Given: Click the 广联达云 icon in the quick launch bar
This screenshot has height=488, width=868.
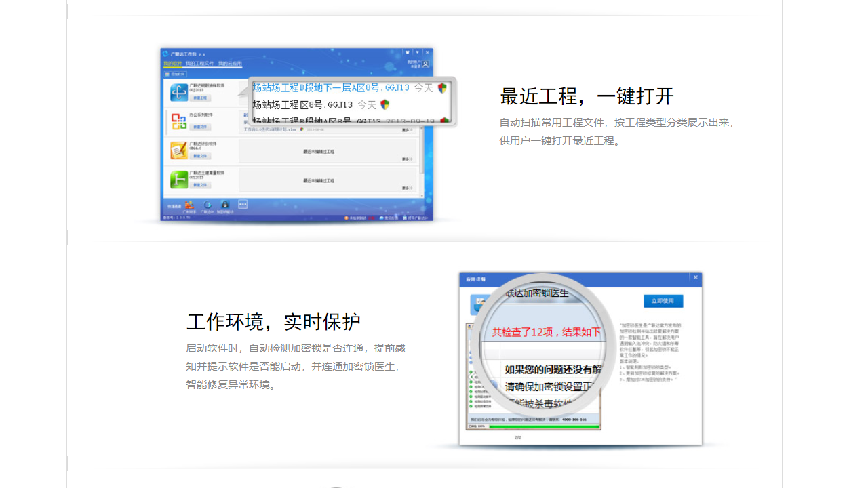Looking at the screenshot, I should [x=208, y=204].
